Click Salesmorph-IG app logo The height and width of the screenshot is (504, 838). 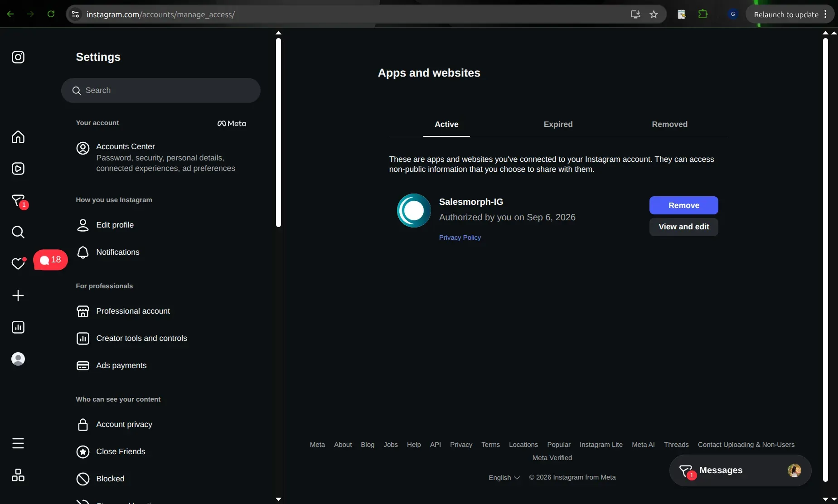[x=414, y=210]
